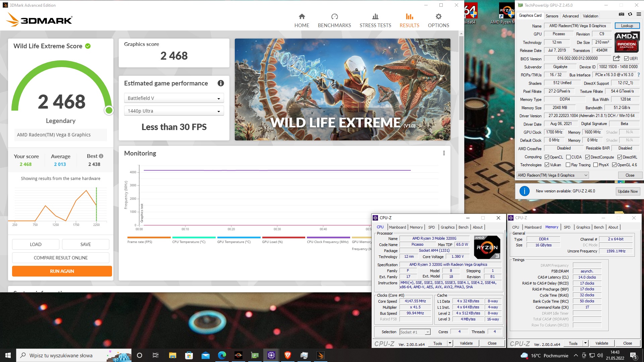Open the Battlefield V game dropdown
This screenshot has width=644, height=362.
point(174,98)
